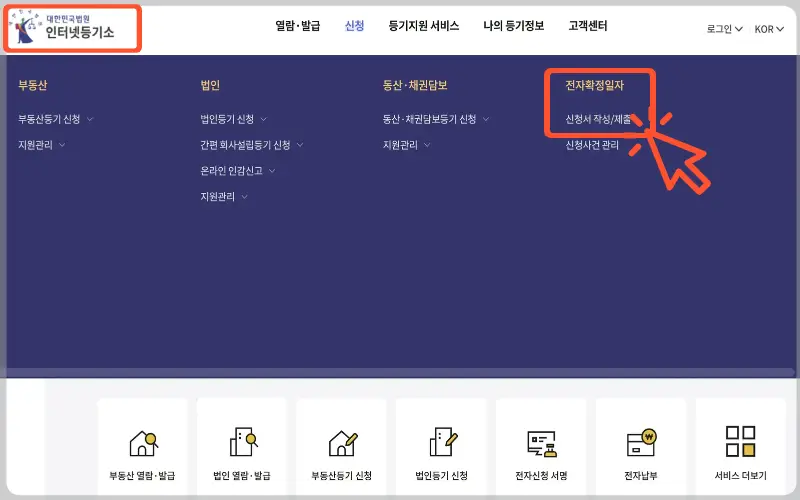This screenshot has width=800, height=500.
Task: Select the 부동산 category heading
Action: (x=33, y=85)
